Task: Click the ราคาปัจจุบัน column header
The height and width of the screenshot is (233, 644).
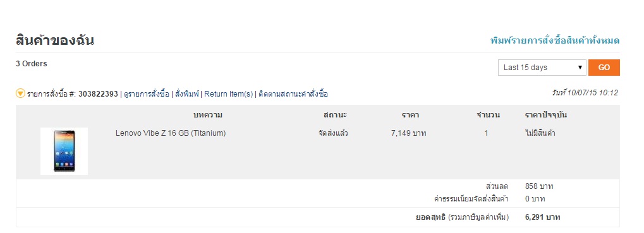Action: 546,115
